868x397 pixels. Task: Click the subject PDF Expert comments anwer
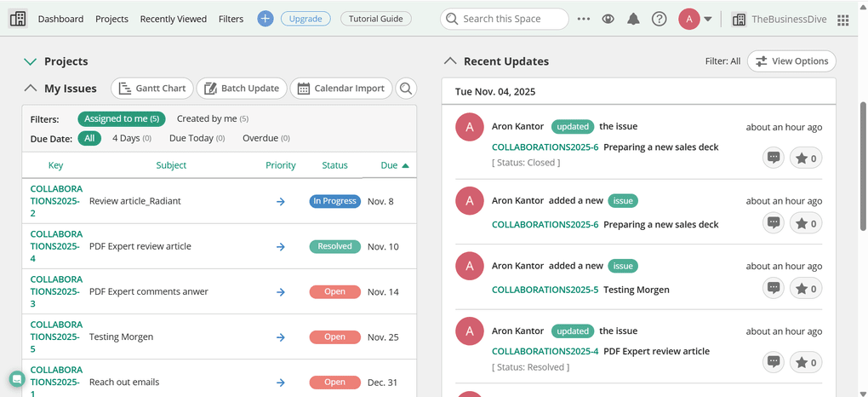click(149, 291)
